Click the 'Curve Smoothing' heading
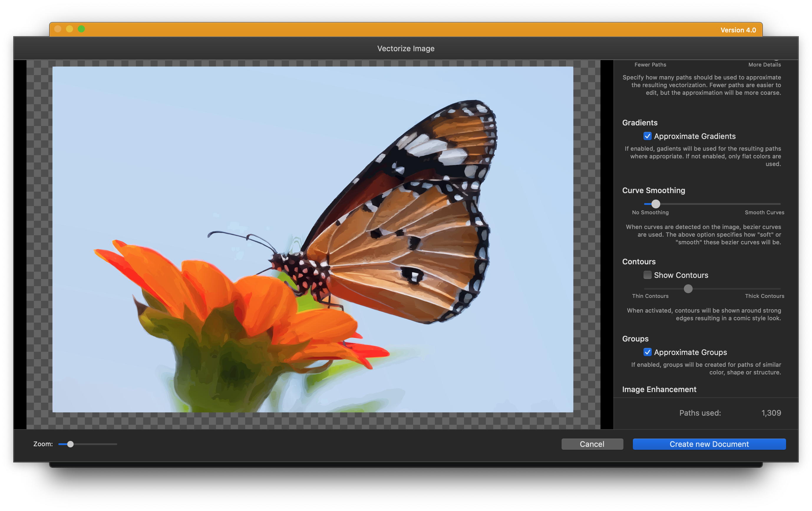 click(x=653, y=190)
